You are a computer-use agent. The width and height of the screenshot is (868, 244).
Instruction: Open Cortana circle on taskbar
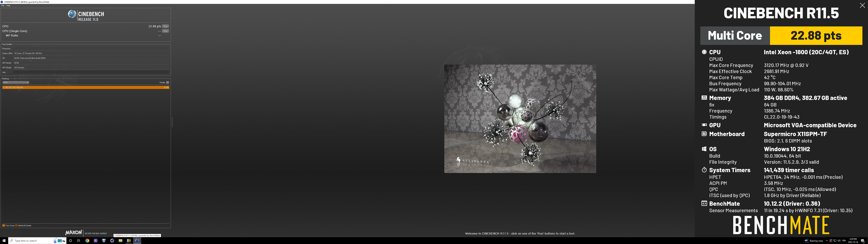point(70,241)
